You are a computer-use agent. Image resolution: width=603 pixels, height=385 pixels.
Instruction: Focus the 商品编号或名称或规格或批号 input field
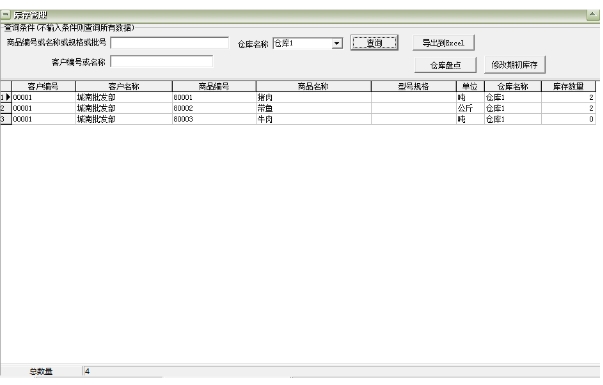tap(169, 43)
